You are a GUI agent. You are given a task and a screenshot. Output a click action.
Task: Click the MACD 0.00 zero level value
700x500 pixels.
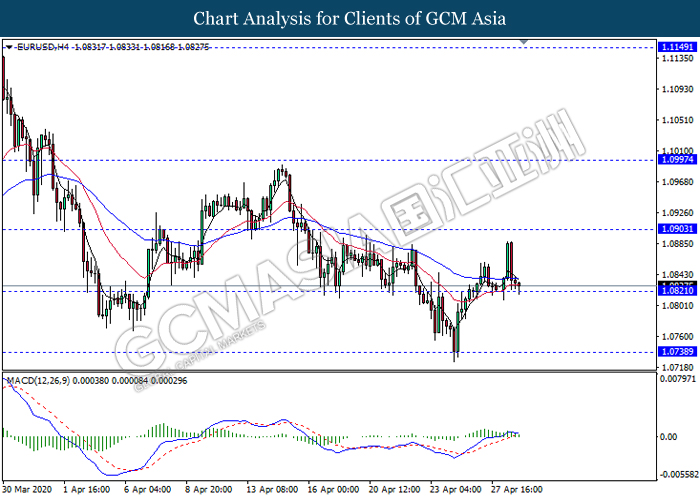[668, 437]
